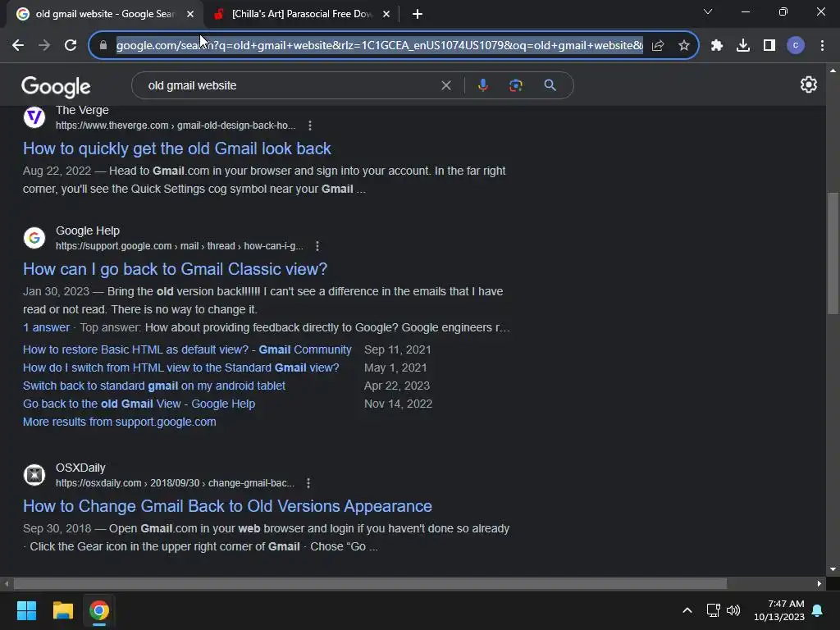Viewport: 840px width, 630px height.
Task: Open Google quick settings gear
Action: pos(808,84)
